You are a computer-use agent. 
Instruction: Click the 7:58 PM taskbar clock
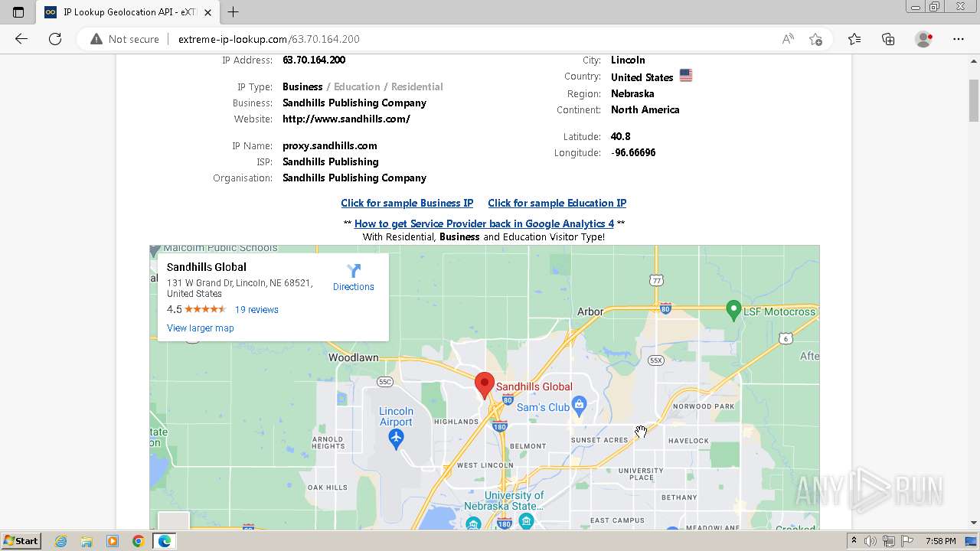[x=941, y=541]
